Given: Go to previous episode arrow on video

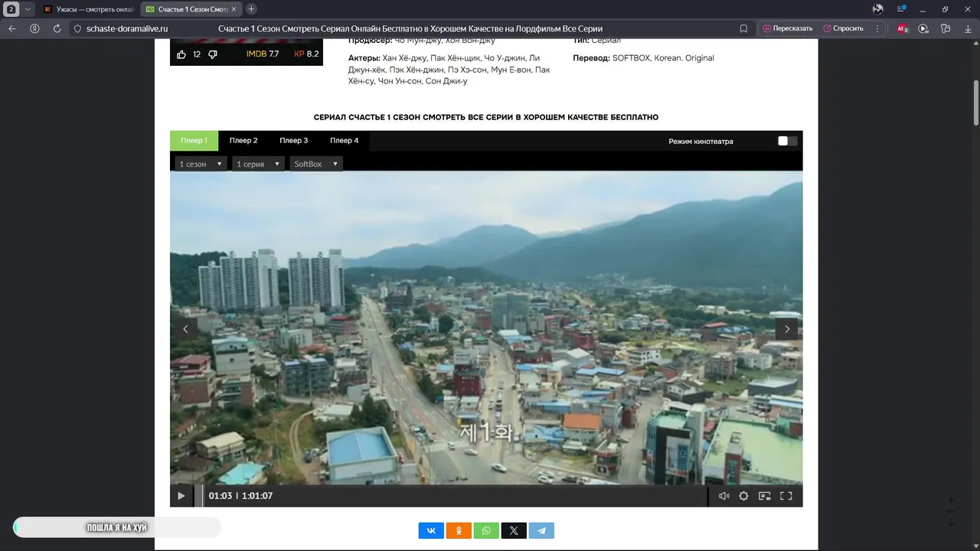Looking at the screenshot, I should pyautogui.click(x=185, y=329).
